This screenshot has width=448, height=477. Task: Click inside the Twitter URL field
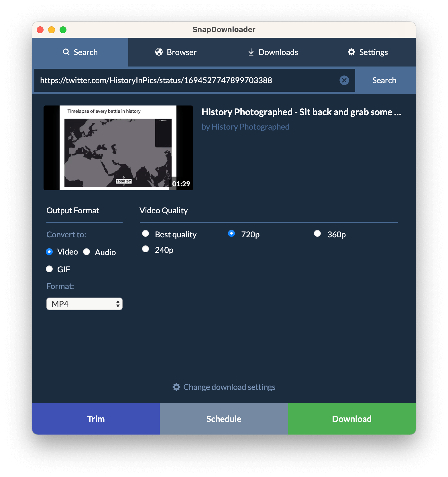(186, 80)
